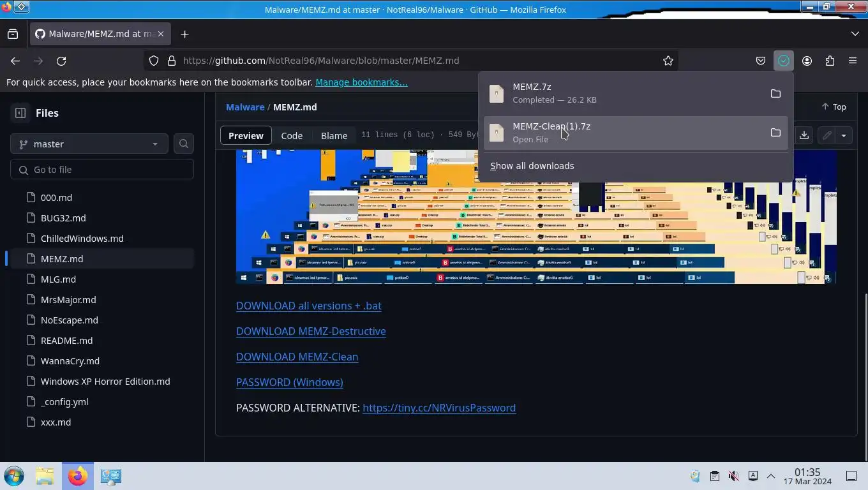
Task: Open README.md in file tree
Action: (x=66, y=341)
